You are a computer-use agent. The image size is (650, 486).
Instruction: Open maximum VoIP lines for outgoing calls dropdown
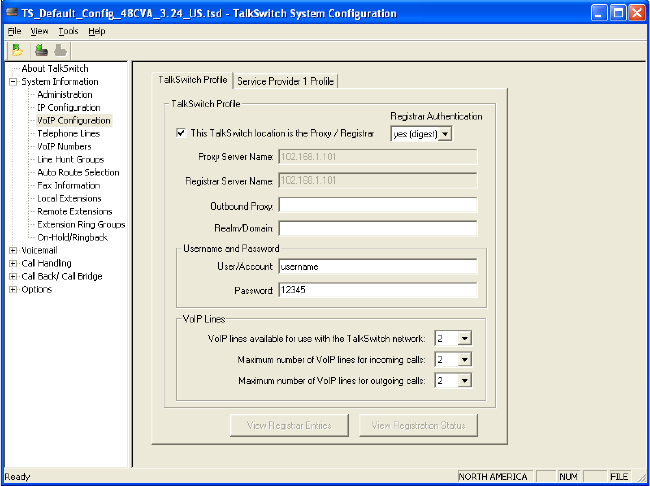point(465,380)
